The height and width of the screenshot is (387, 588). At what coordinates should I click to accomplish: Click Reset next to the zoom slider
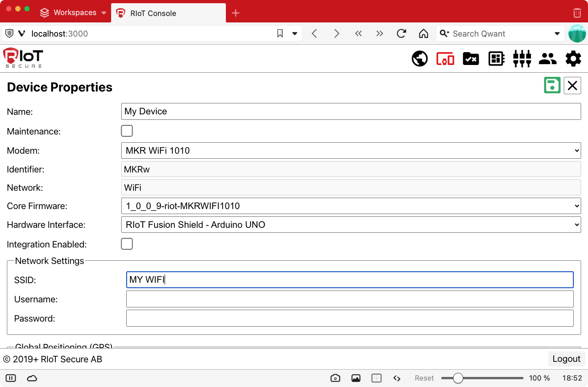point(424,378)
